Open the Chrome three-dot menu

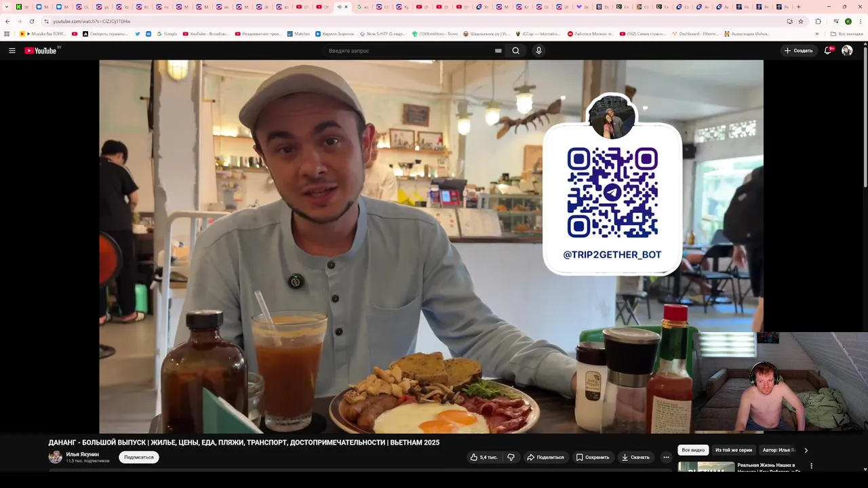pos(861,21)
